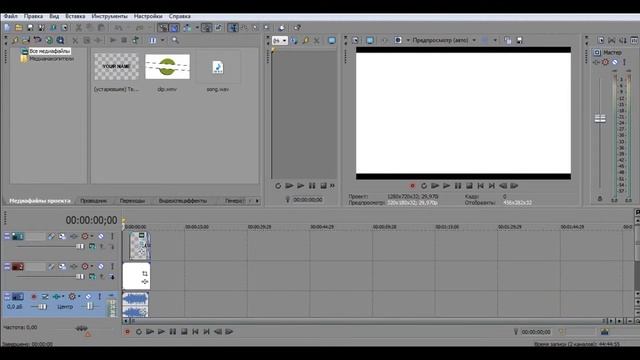
Task: Open the preview overlays dropdown arrow
Action: click(x=495, y=40)
